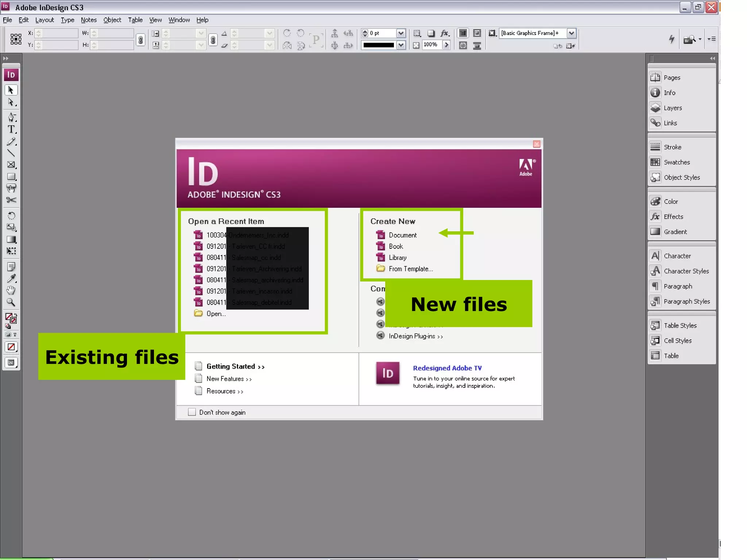Select the Note tool
747x560 pixels.
(11, 267)
